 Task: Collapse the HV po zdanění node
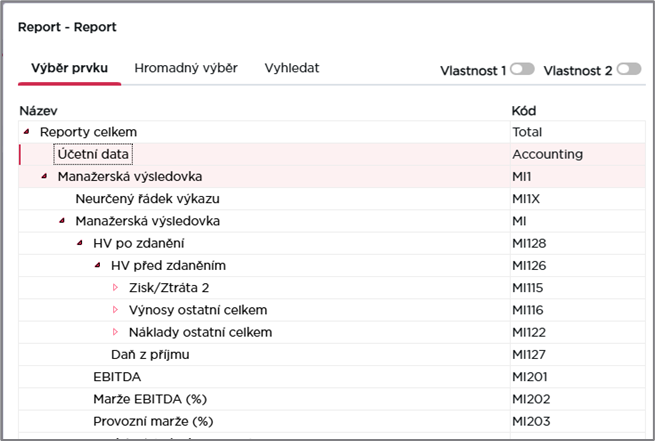click(x=80, y=243)
